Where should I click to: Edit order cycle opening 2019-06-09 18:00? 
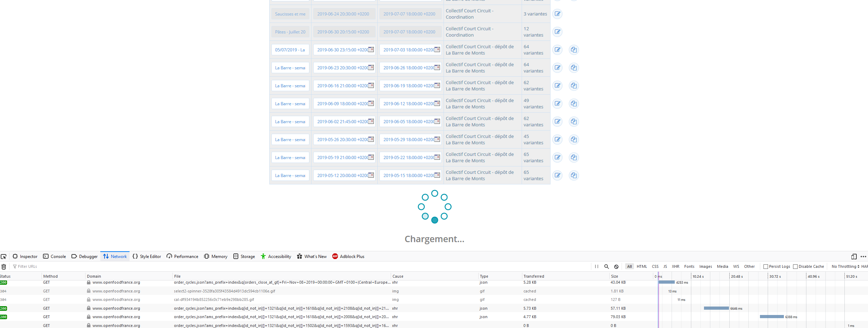(557, 103)
